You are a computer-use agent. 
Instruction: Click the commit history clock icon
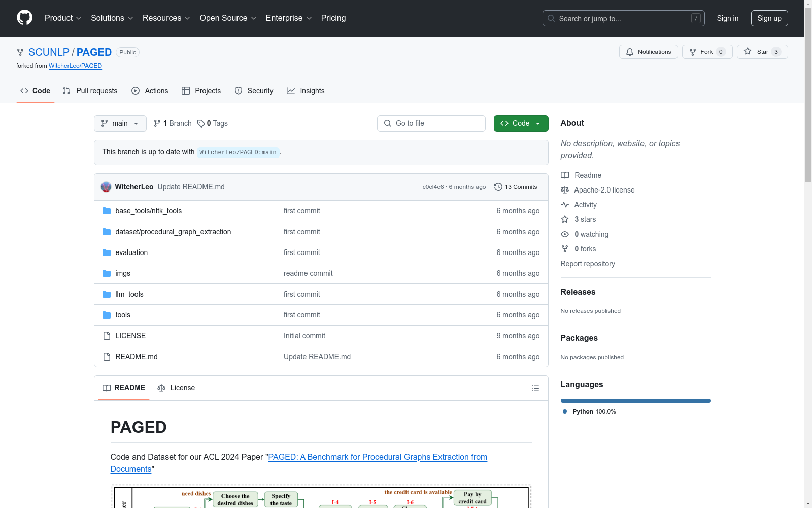point(498,187)
